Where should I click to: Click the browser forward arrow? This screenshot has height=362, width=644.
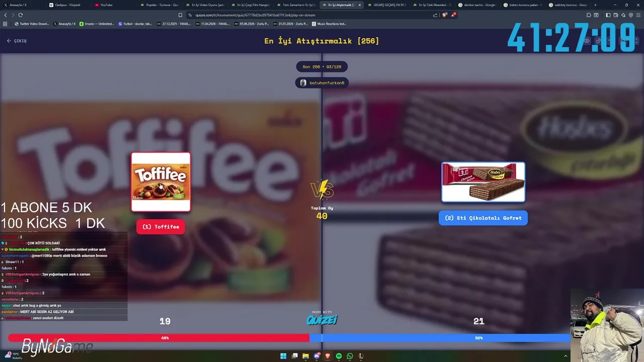click(x=13, y=15)
